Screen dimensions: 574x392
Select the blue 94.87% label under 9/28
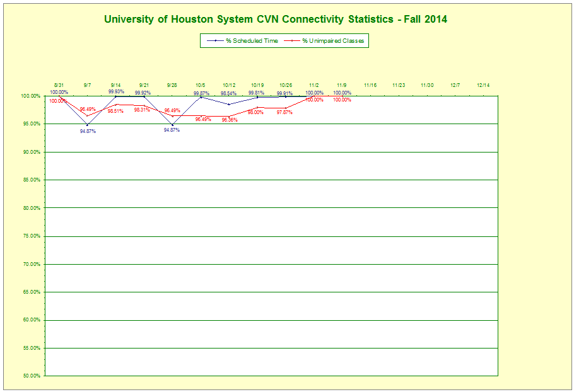pyautogui.click(x=172, y=130)
